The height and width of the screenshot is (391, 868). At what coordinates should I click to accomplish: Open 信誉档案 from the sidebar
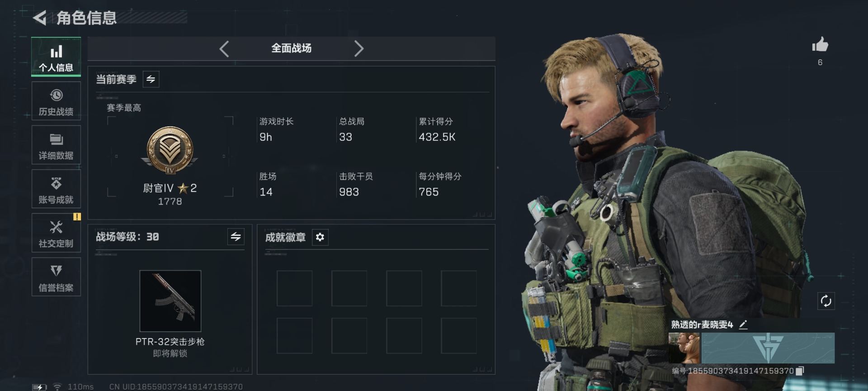pyautogui.click(x=56, y=277)
